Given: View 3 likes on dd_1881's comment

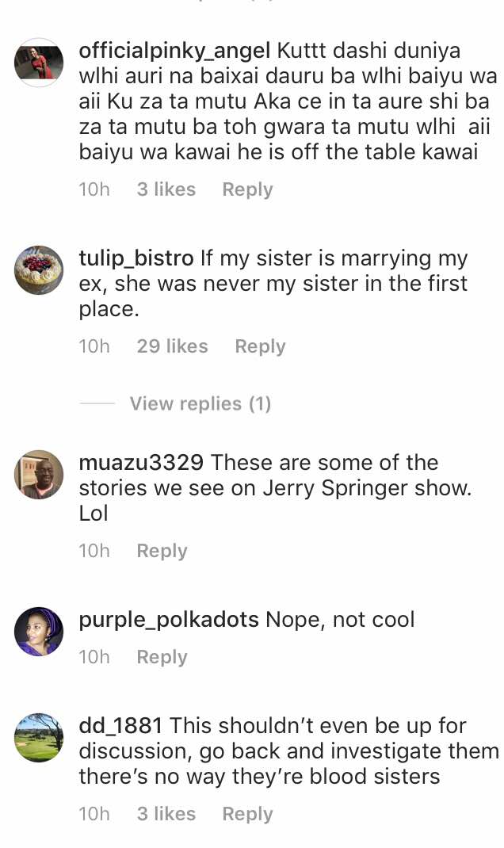Looking at the screenshot, I should pyautogui.click(x=166, y=815).
